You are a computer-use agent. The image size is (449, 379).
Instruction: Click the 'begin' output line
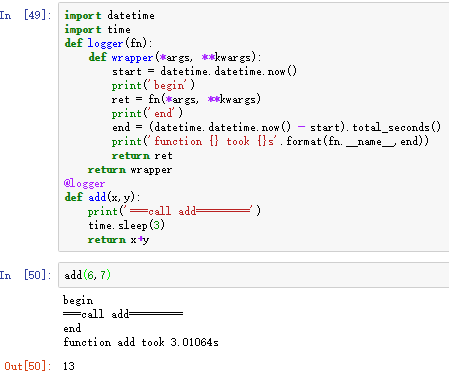pyautogui.click(x=78, y=300)
